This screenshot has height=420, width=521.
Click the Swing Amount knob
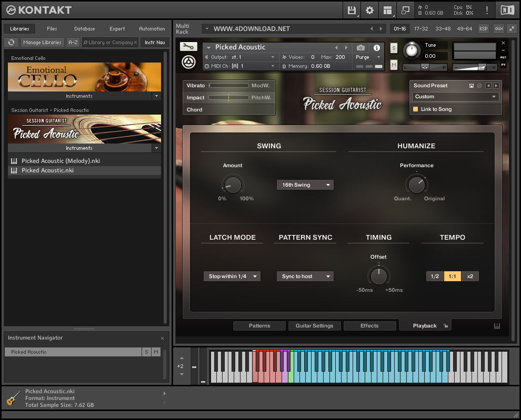[x=233, y=185]
